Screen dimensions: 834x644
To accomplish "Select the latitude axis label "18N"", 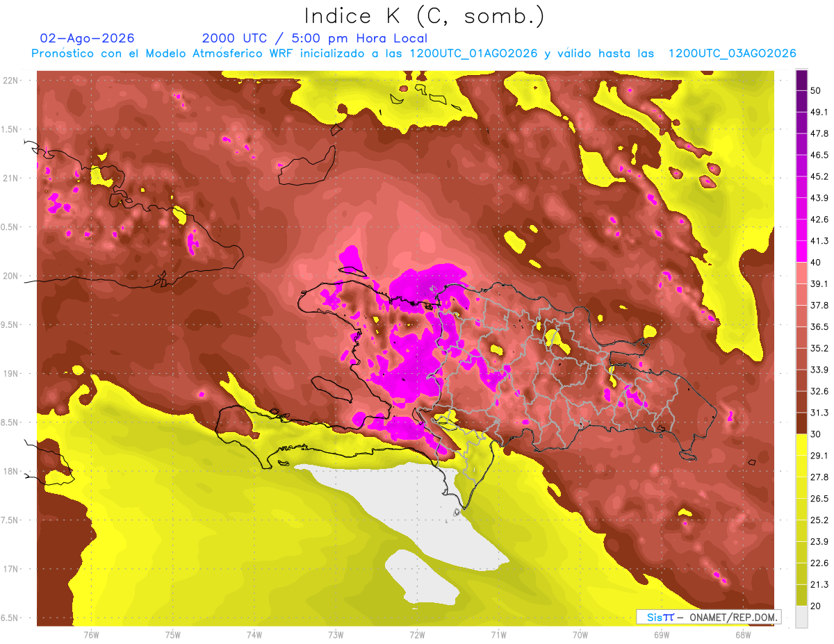I will click(12, 471).
